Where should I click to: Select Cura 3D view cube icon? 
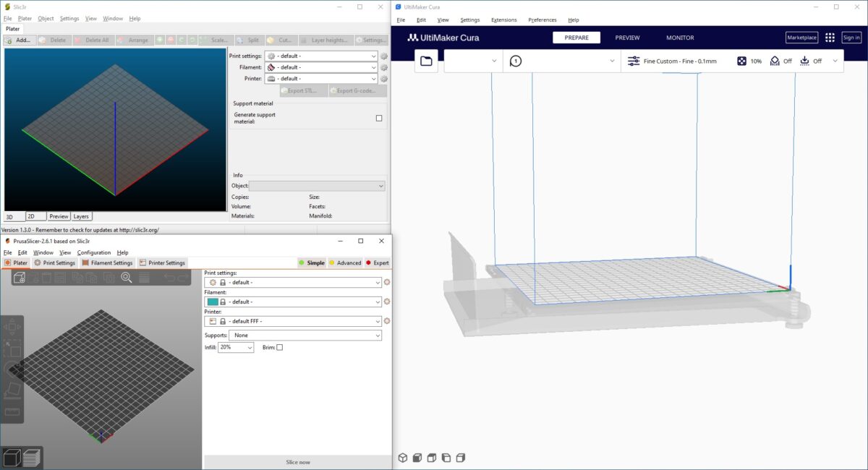(x=403, y=458)
